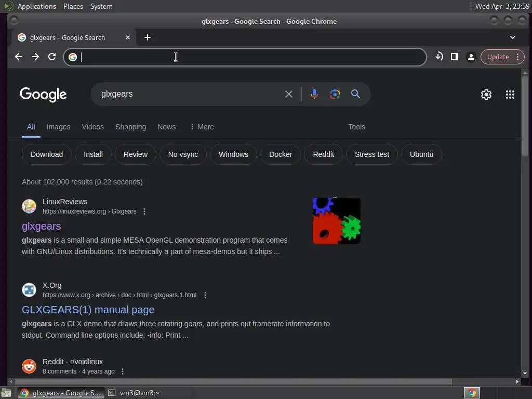This screenshot has width=532, height=399.
Task: Open the System menu
Action: [x=101, y=6]
